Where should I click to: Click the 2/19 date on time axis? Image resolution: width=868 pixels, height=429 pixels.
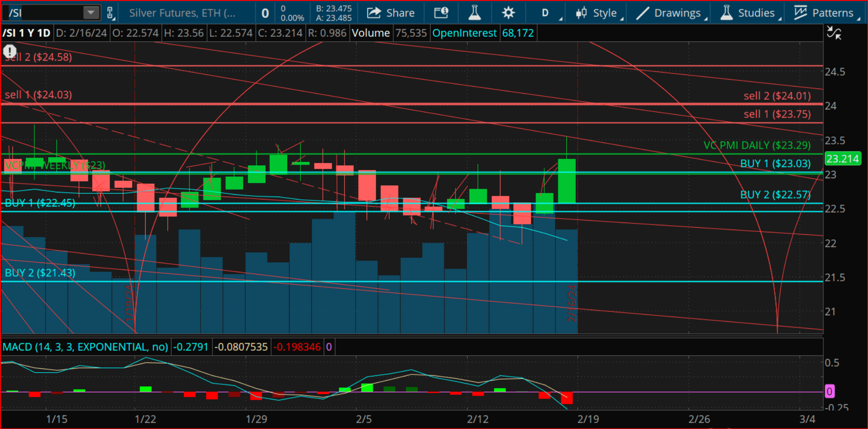[x=588, y=419]
